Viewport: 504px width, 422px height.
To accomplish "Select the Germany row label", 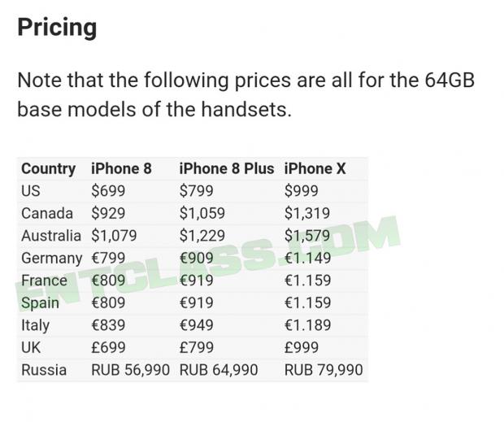I will click(52, 259).
